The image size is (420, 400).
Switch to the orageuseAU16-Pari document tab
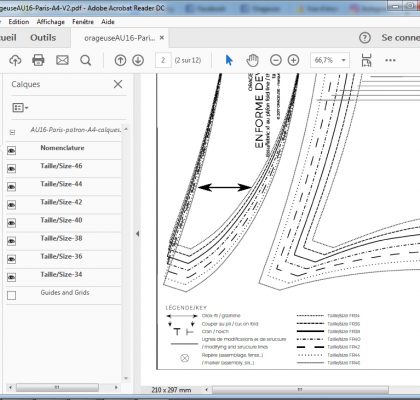pyautogui.click(x=120, y=38)
